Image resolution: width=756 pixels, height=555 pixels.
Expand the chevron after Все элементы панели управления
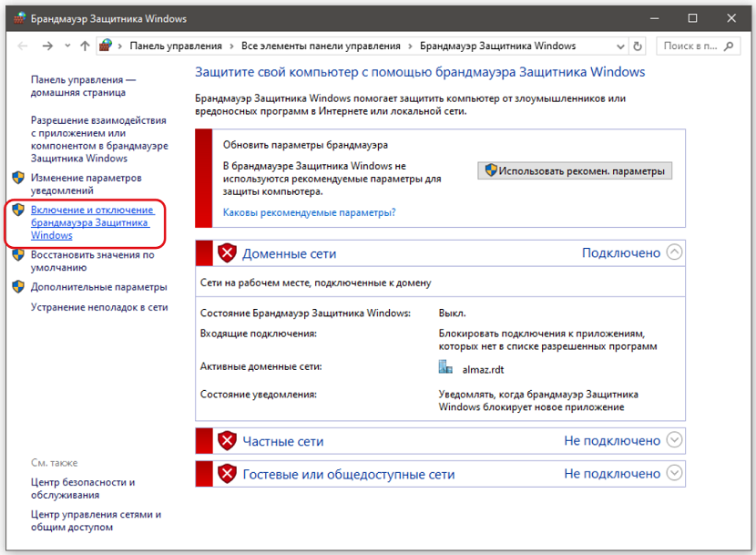point(410,46)
